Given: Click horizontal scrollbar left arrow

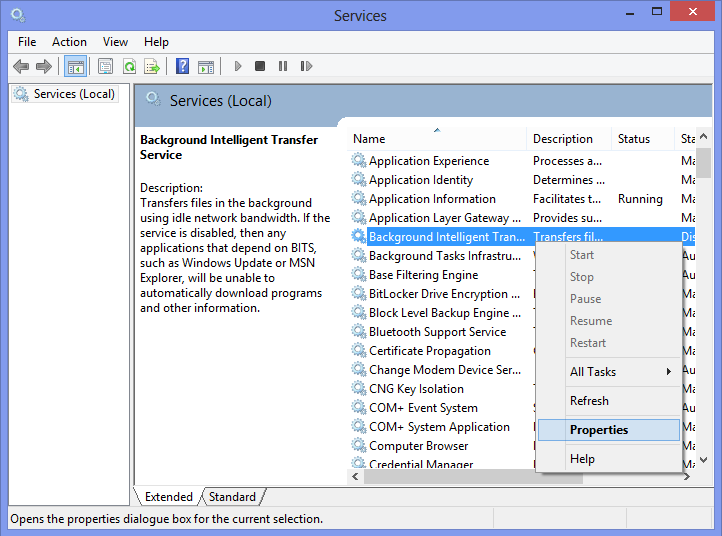Looking at the screenshot, I should (x=355, y=477).
